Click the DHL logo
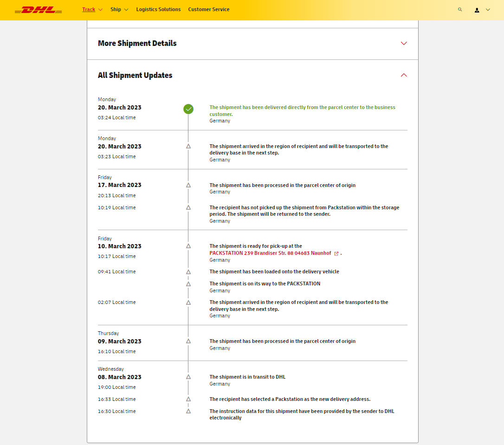Screen dimensions: 504x445 coord(38,10)
